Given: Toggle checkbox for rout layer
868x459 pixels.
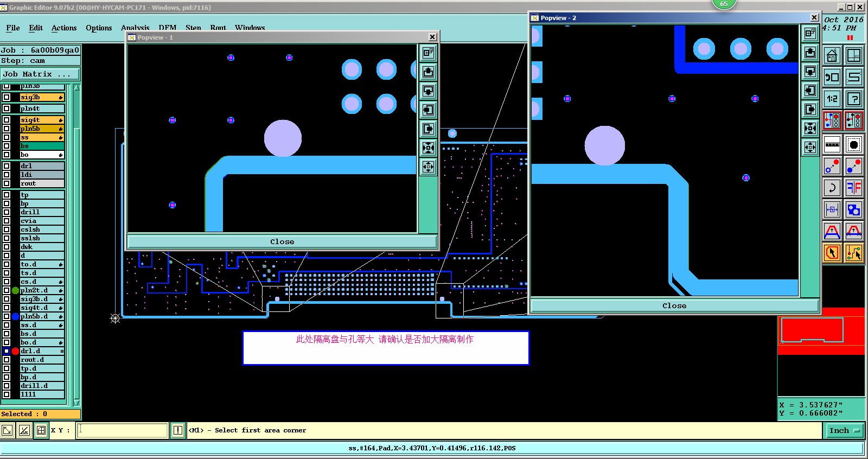Looking at the screenshot, I should point(7,183).
